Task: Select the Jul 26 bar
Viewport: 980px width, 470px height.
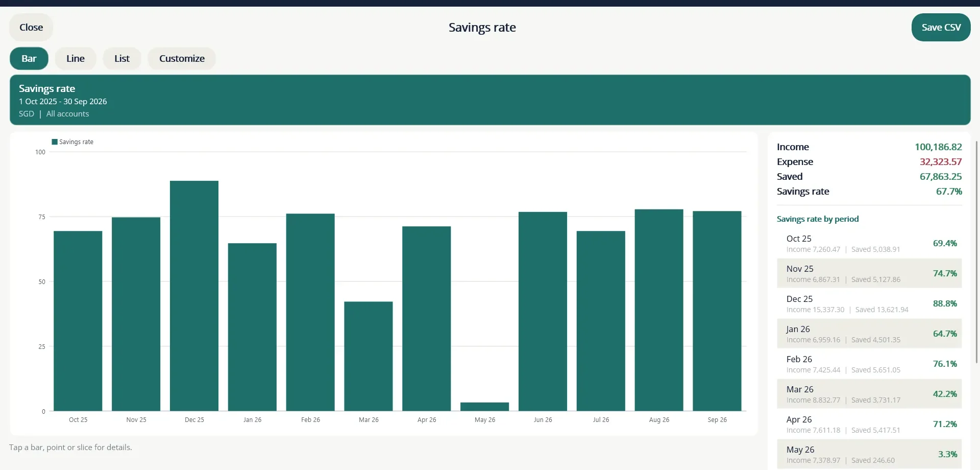Action: click(x=601, y=321)
